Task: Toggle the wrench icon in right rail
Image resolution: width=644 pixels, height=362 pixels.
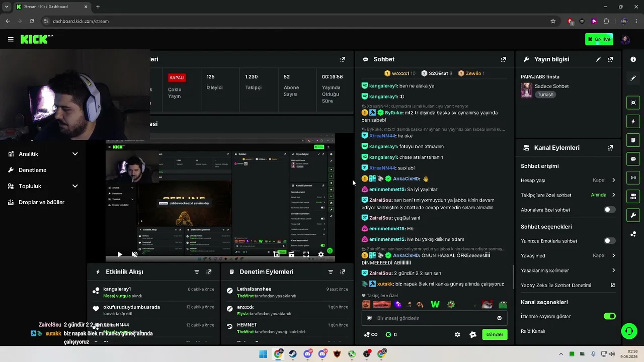Action: tap(633, 215)
